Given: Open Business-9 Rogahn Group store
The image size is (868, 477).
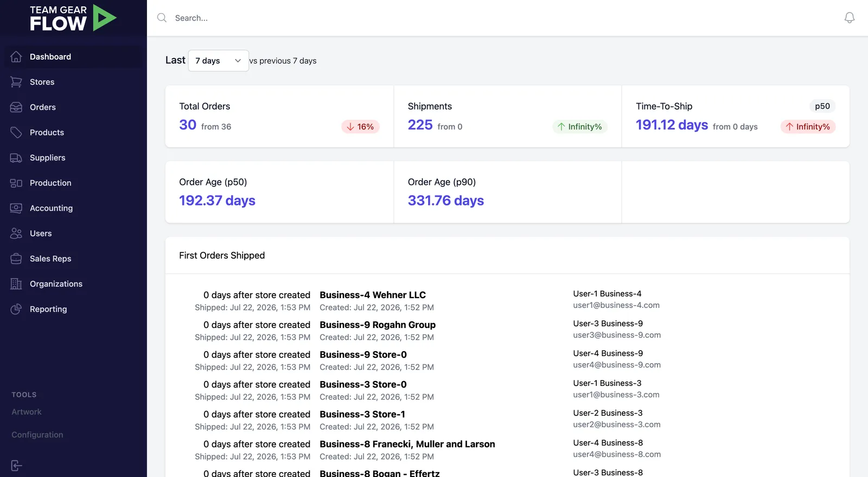Looking at the screenshot, I should 378,325.
